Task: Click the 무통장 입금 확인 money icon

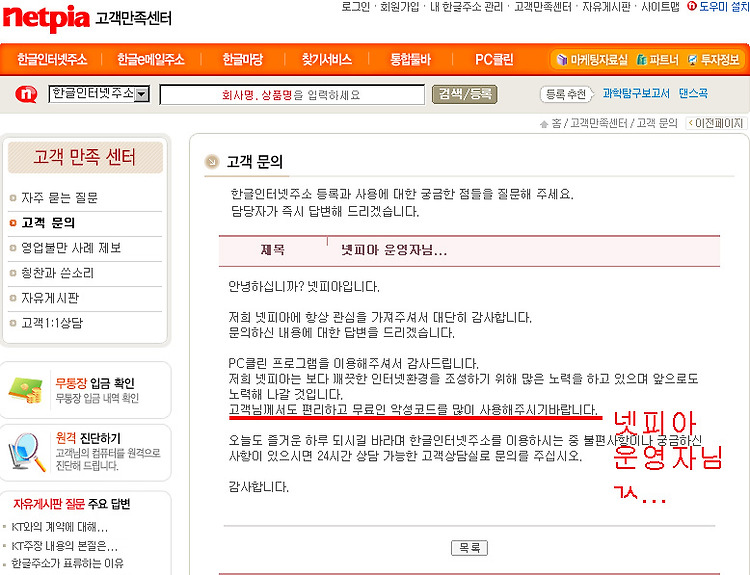Action: click(x=25, y=390)
